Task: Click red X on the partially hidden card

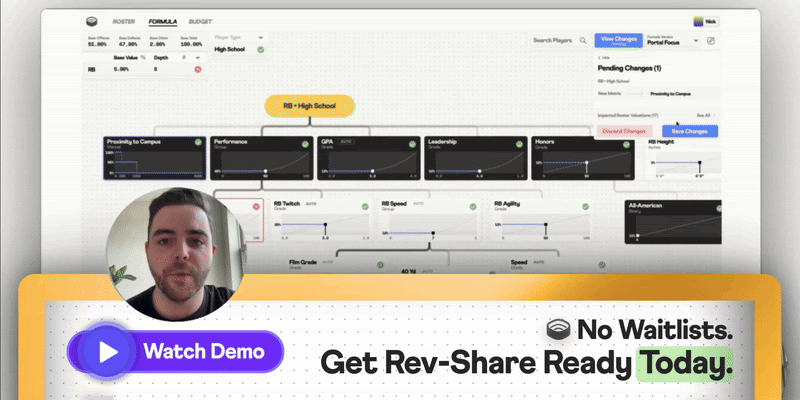Action: click(x=256, y=206)
